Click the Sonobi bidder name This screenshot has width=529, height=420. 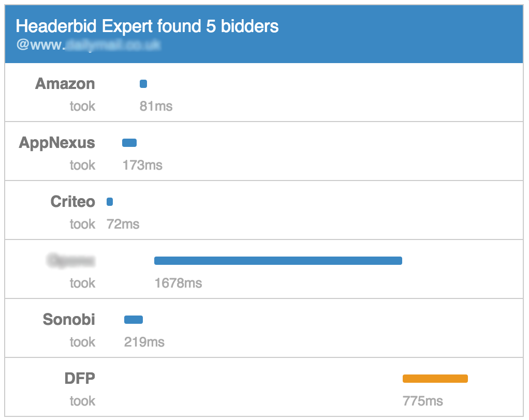click(x=69, y=319)
